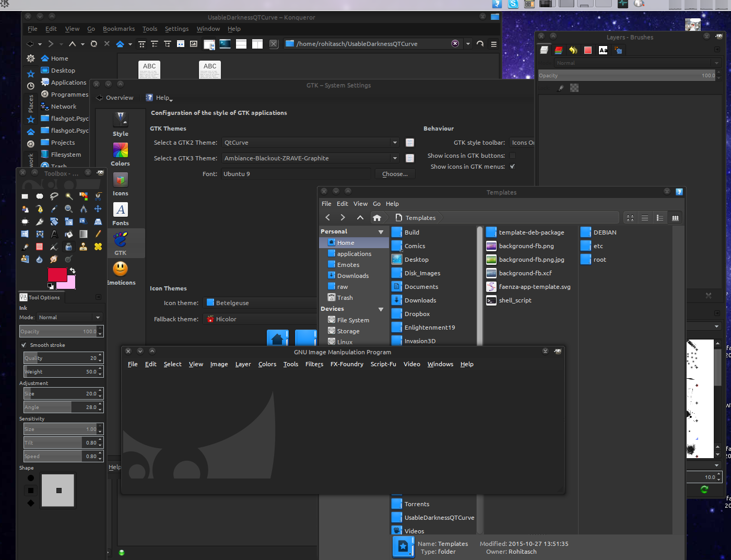
Task: Open the Ink Mode Normal dropdown
Action: (x=69, y=317)
